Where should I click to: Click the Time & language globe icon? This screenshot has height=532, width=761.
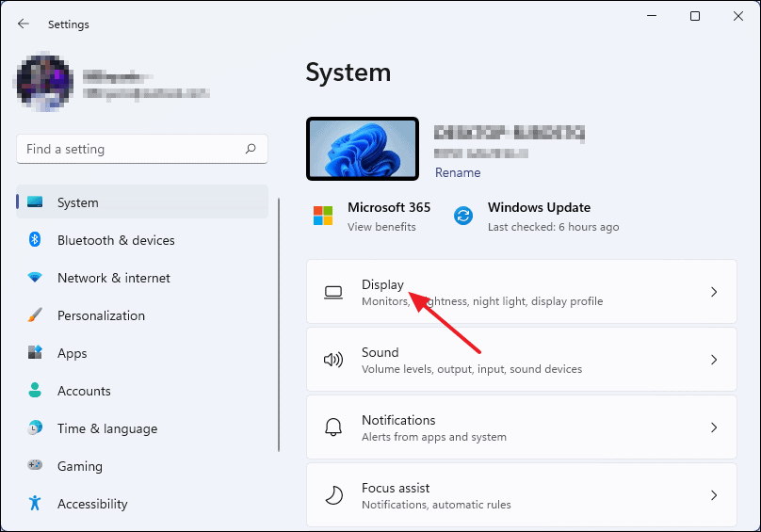[35, 427]
